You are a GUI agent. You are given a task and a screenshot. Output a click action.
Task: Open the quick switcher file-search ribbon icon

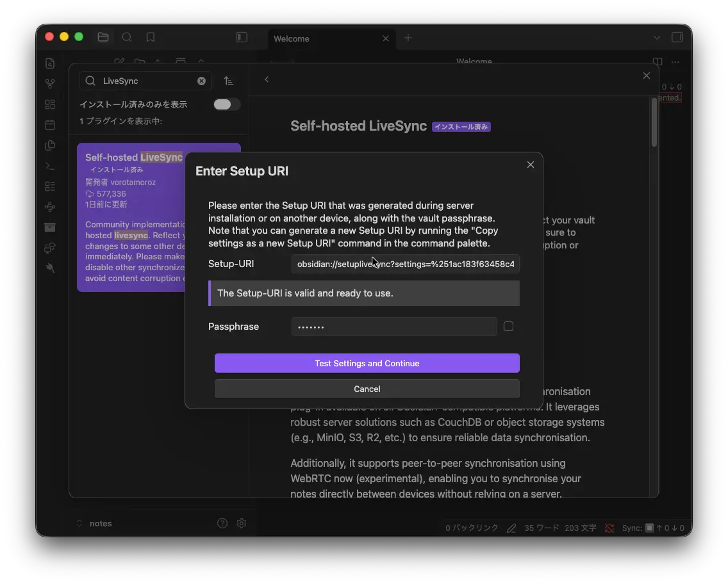coord(50,63)
